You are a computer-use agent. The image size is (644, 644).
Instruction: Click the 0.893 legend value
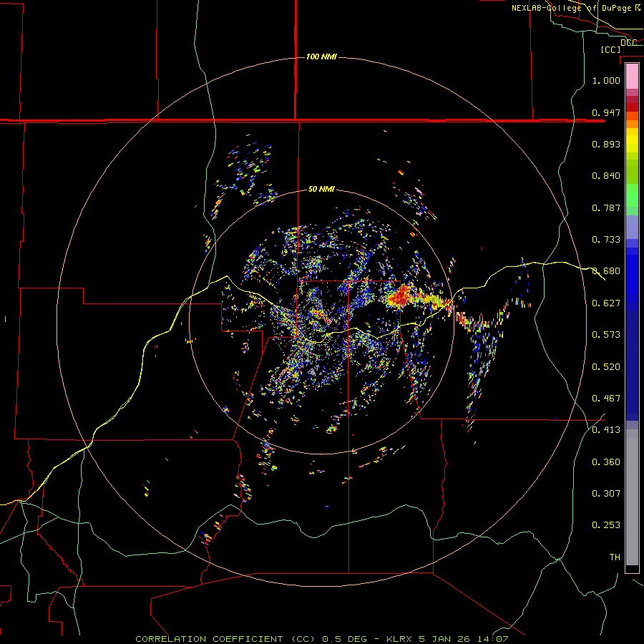tap(606, 144)
